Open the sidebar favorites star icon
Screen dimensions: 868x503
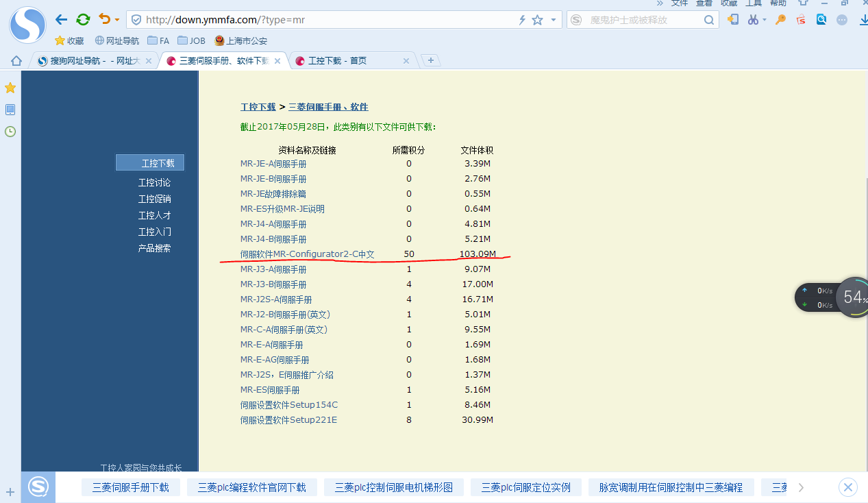(10, 88)
